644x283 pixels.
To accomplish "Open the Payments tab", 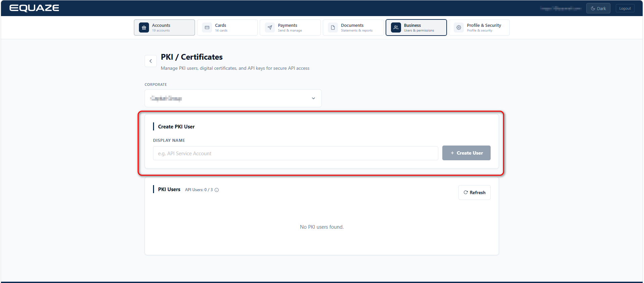I will (290, 27).
